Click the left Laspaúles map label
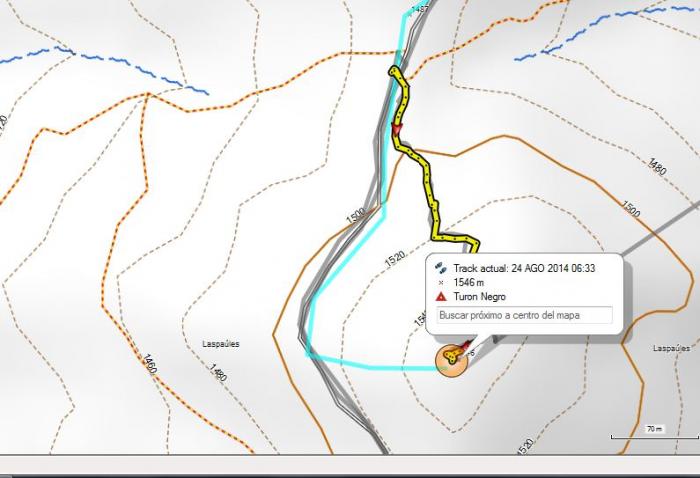This screenshot has width=700, height=478. [x=221, y=344]
